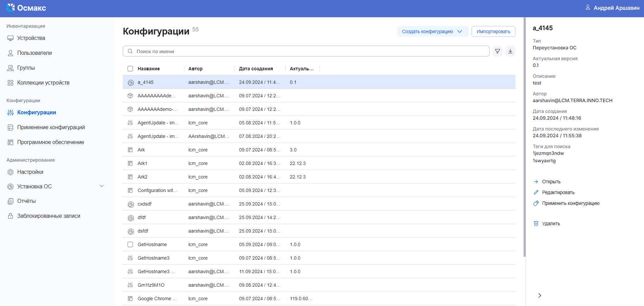
Task: Click the Удалить trash icon in details panel
Action: point(536,223)
